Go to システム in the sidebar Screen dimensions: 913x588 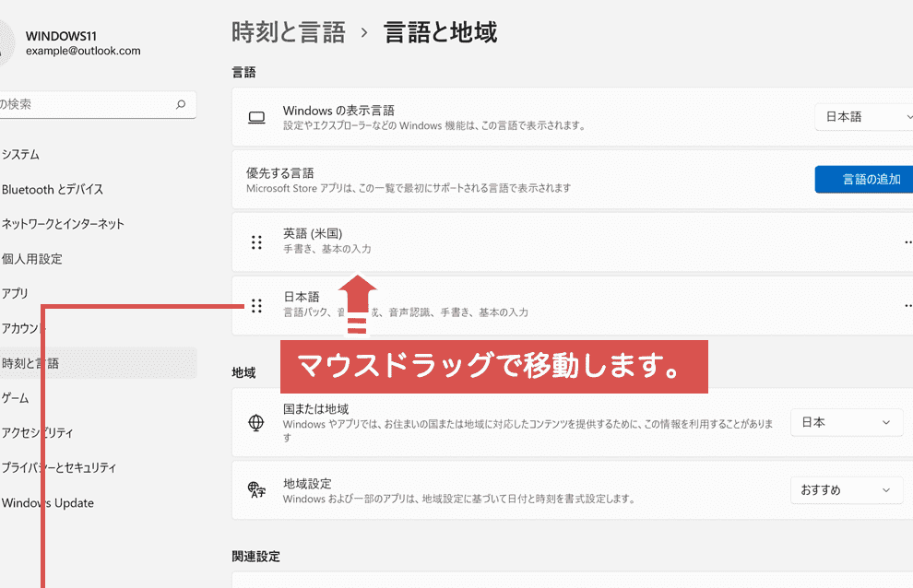point(20,155)
